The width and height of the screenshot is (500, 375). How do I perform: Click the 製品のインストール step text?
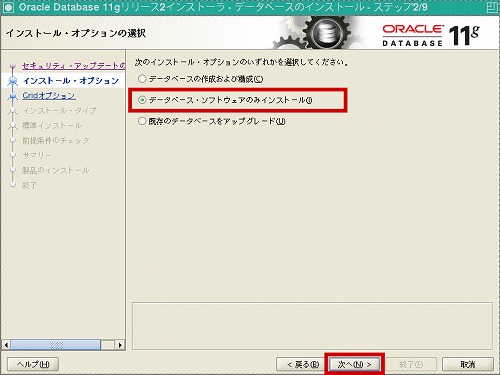click(55, 170)
